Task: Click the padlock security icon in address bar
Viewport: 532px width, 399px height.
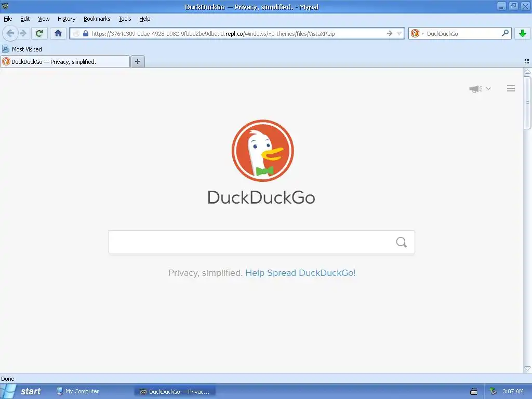Action: (86, 33)
